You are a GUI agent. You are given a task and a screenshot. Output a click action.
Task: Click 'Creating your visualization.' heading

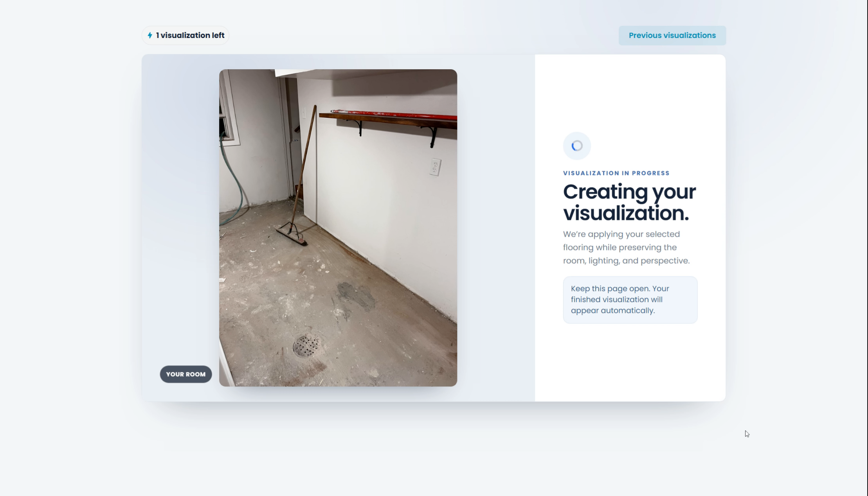click(630, 203)
